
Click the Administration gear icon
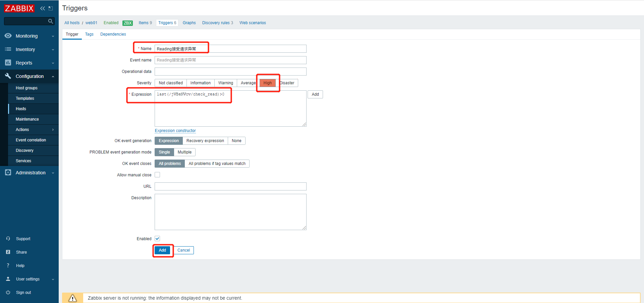pos(8,172)
